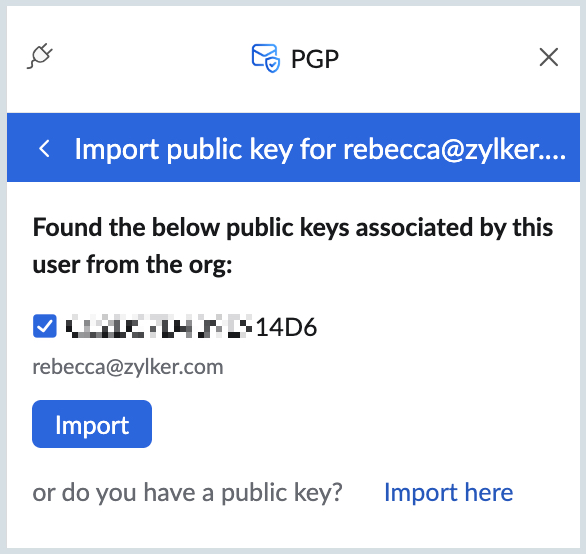Click the rebecca@zylker.com email label

[128, 367]
